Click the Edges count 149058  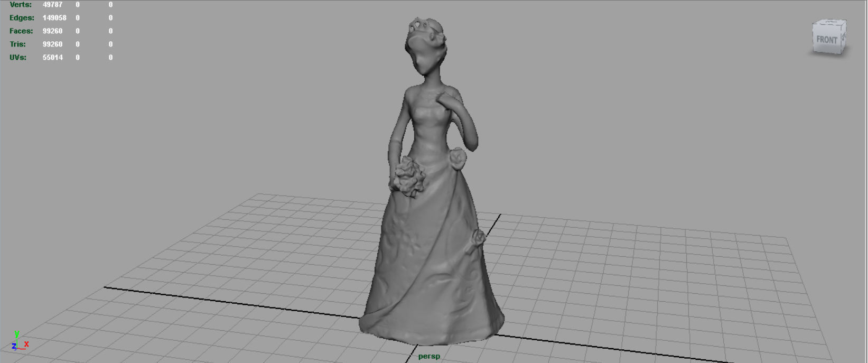click(x=54, y=17)
